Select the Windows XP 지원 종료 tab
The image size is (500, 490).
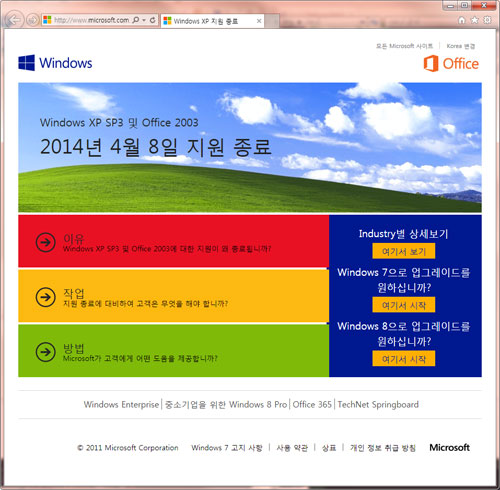coord(212,21)
